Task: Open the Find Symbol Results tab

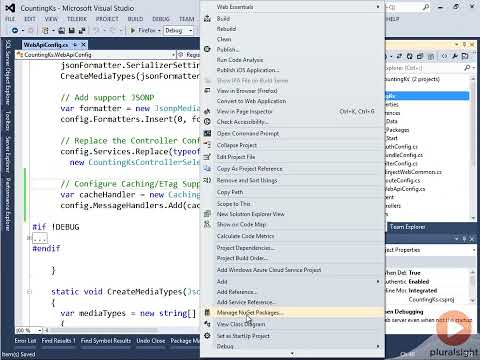Action: coord(106,341)
